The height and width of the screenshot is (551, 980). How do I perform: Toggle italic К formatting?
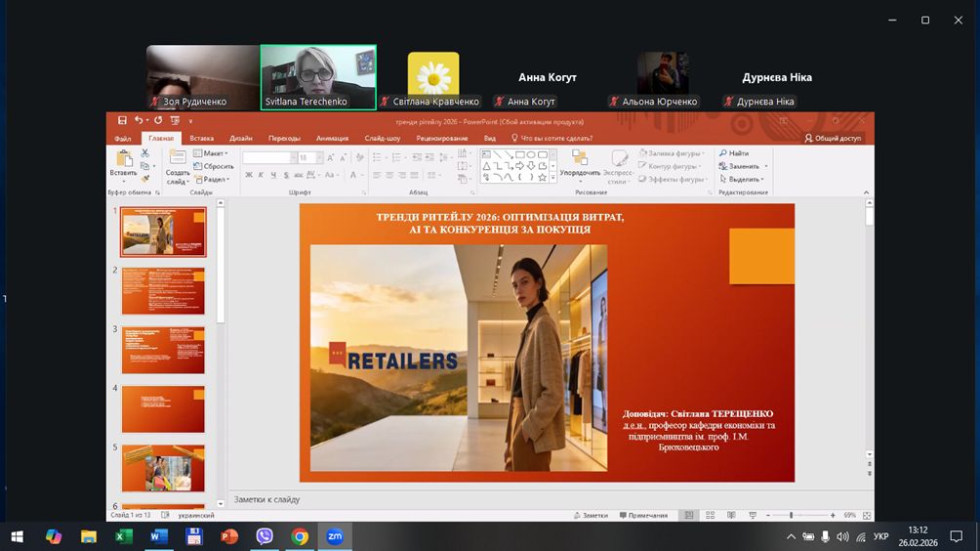click(262, 175)
